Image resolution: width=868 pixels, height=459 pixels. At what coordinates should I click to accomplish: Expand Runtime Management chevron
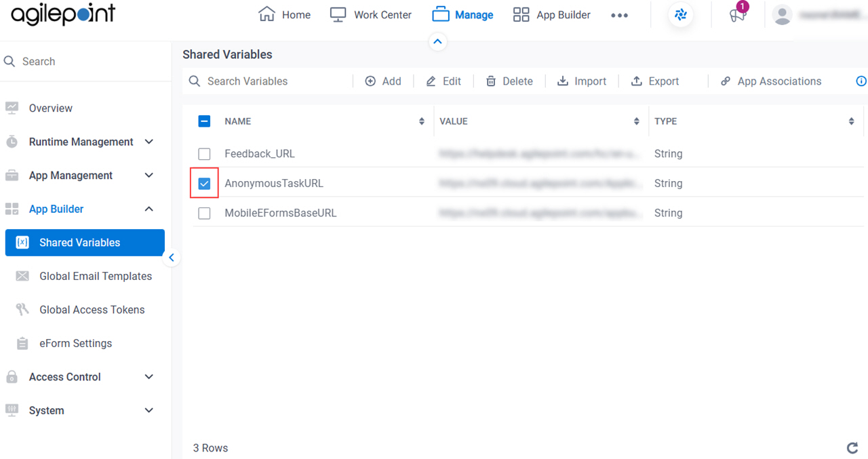pyautogui.click(x=149, y=142)
